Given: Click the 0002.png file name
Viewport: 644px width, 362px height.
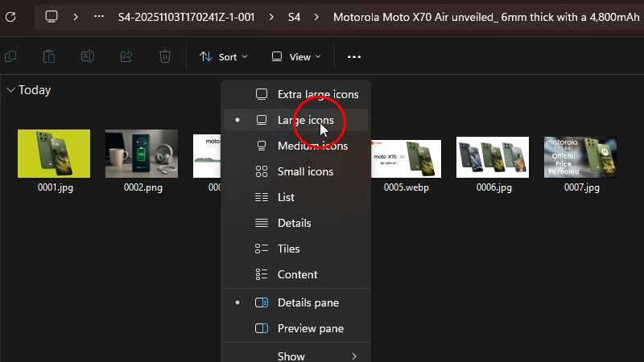Looking at the screenshot, I should click(x=143, y=187).
